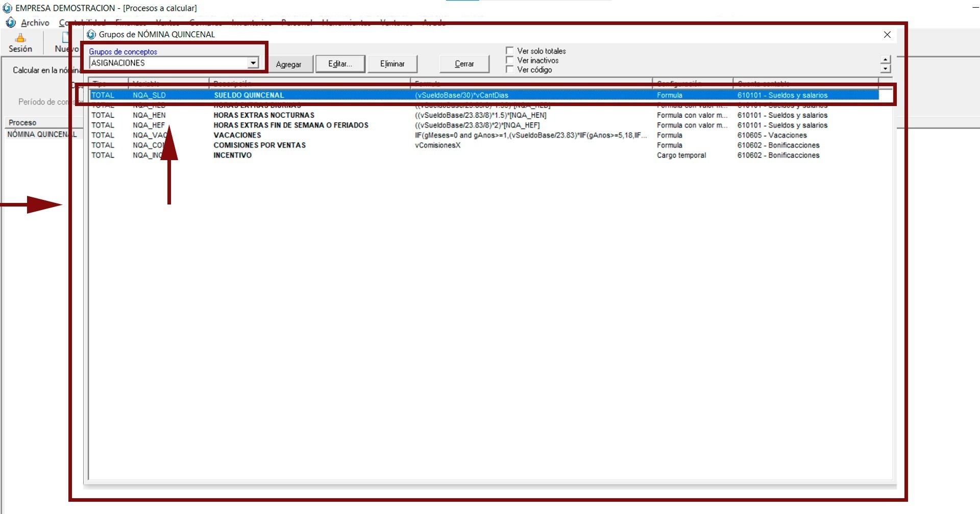Open the ASIGNACIONES combo box
The width and height of the screenshot is (980, 514).
168,63
